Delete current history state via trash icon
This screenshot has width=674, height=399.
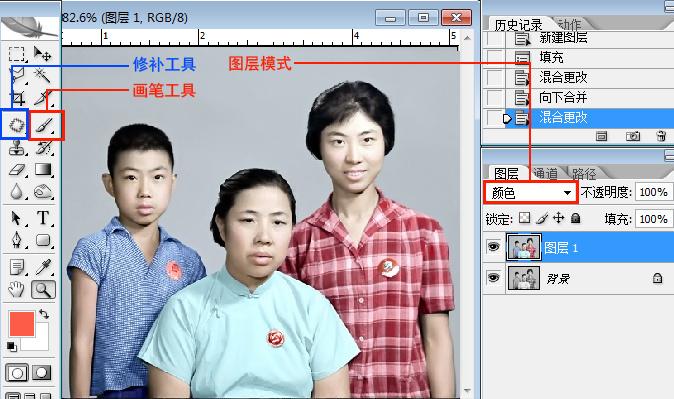(x=662, y=136)
